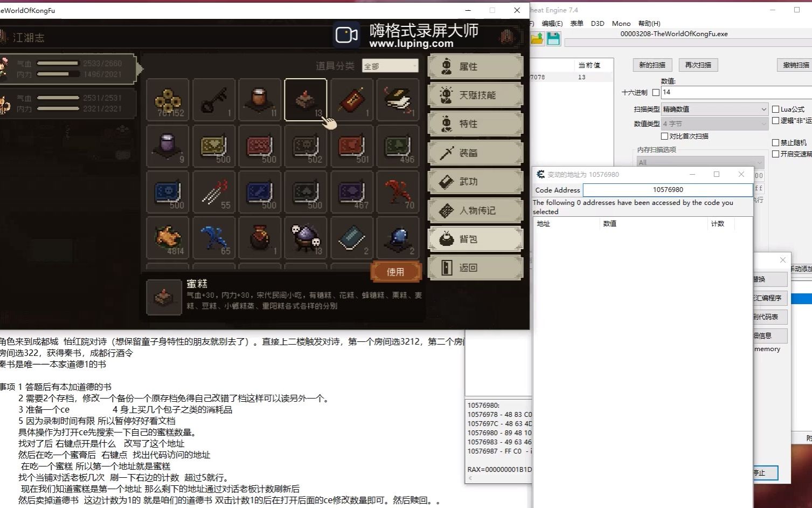Click the 再次扫描 button

click(698, 65)
